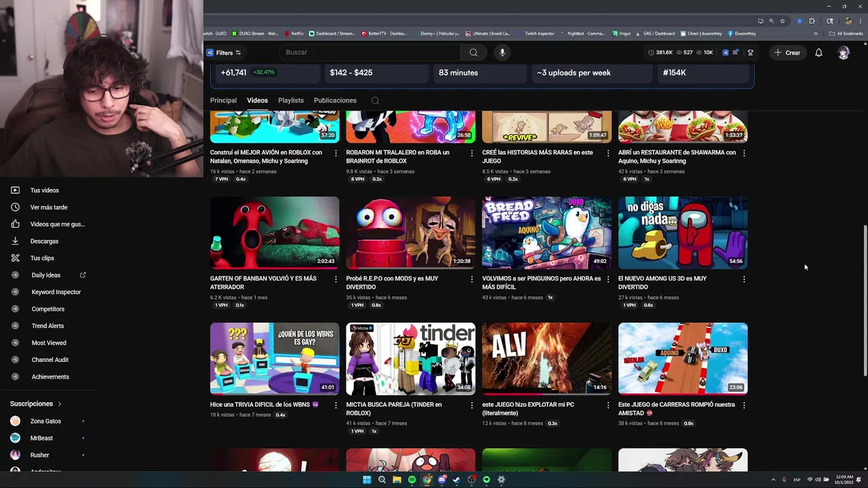The image size is (868, 488).
Task: Open browser extensions puzzle icon
Action: 812,21
